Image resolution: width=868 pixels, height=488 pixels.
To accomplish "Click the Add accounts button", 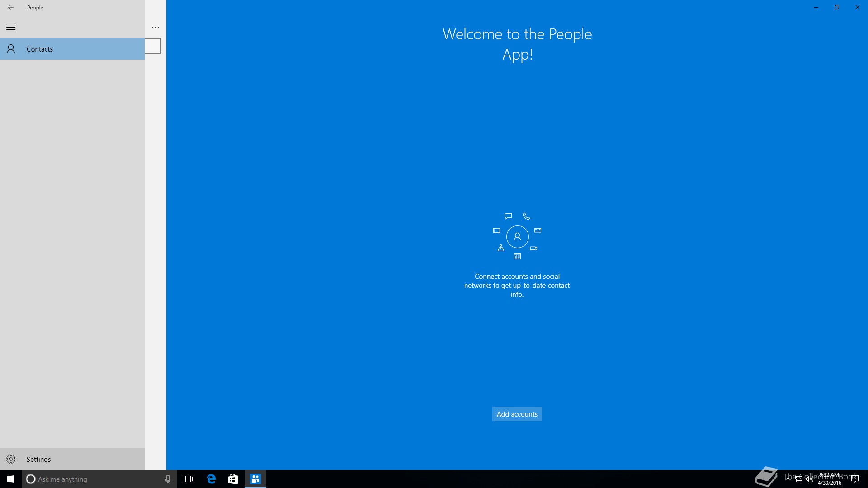I will (517, 414).
